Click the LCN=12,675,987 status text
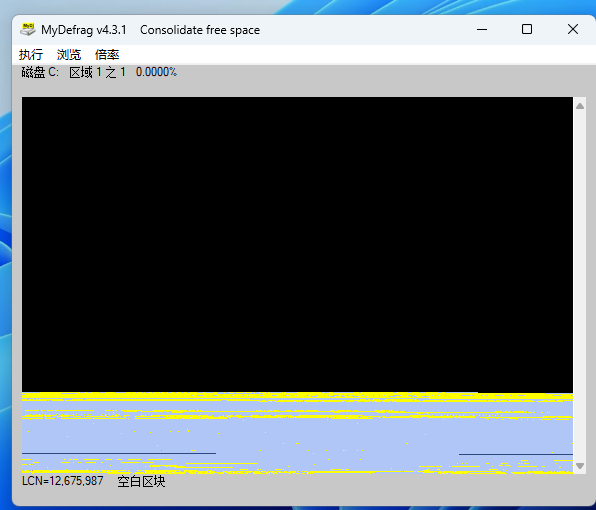Viewport: 596px width, 510px height. coord(63,481)
